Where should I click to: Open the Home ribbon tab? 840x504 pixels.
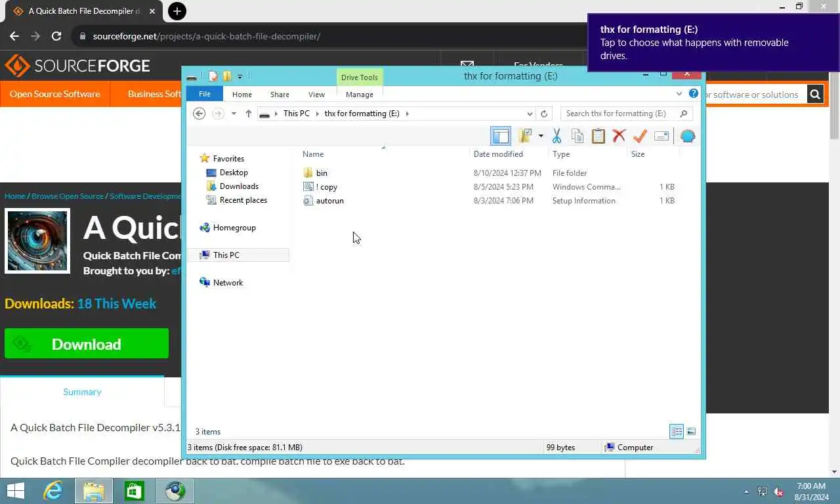pos(241,94)
